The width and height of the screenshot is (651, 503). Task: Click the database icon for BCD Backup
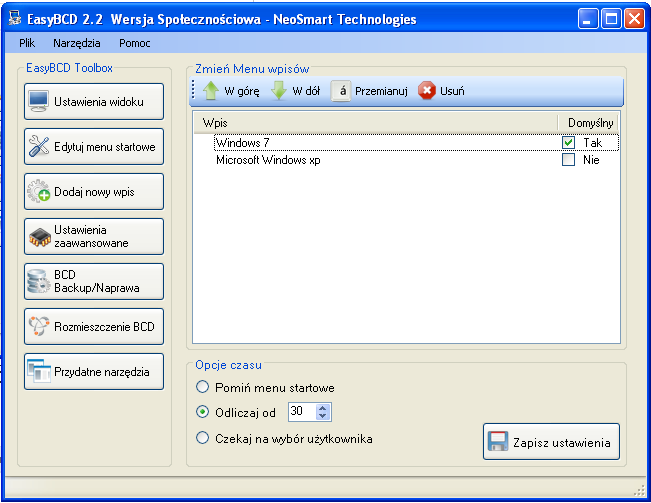coord(39,281)
